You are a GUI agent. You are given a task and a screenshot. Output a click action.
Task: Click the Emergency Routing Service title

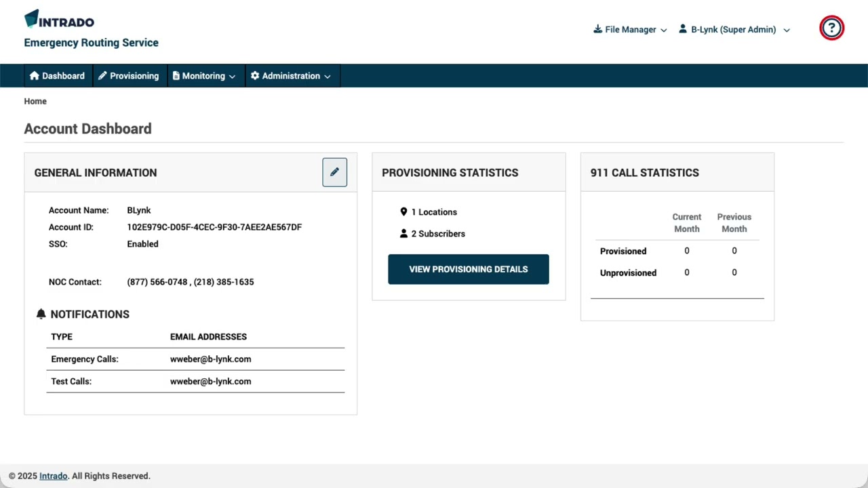click(91, 43)
